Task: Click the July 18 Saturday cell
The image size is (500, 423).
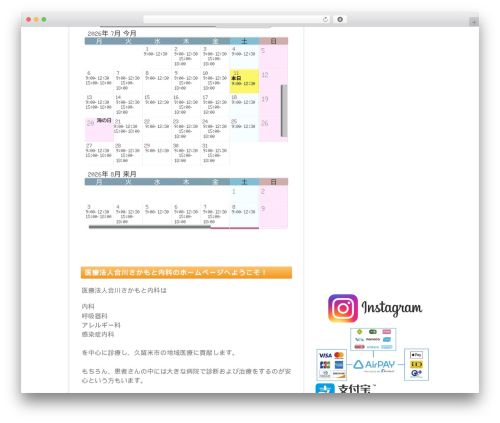Action: pos(244,105)
